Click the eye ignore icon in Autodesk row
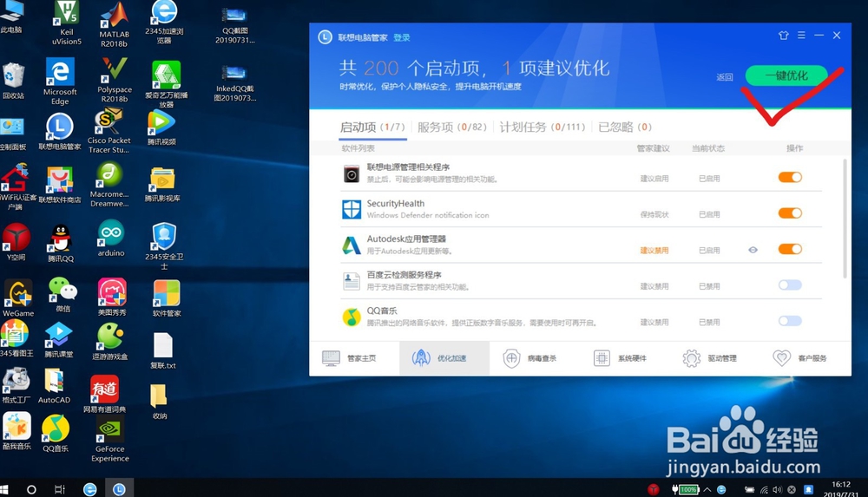 [x=753, y=250]
